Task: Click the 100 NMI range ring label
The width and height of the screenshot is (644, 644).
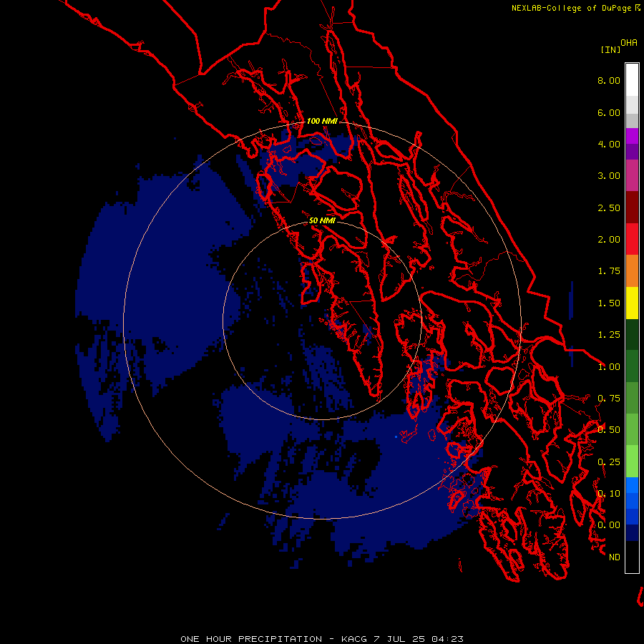Action: [322, 121]
